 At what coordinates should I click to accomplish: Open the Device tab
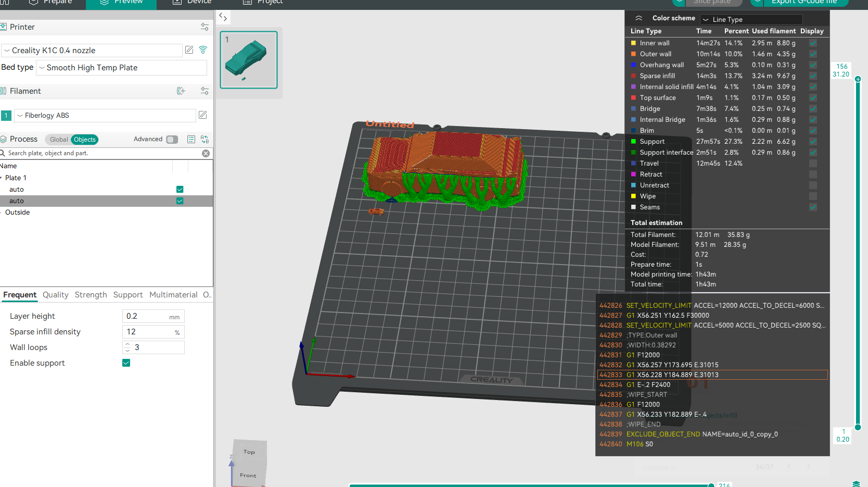pyautogui.click(x=193, y=2)
